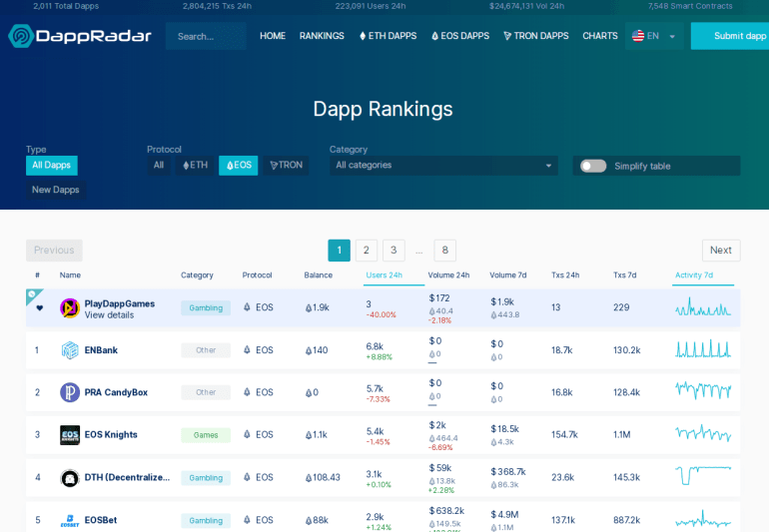This screenshot has height=532, width=769.
Task: Select the All protocol filter
Action: point(159,166)
